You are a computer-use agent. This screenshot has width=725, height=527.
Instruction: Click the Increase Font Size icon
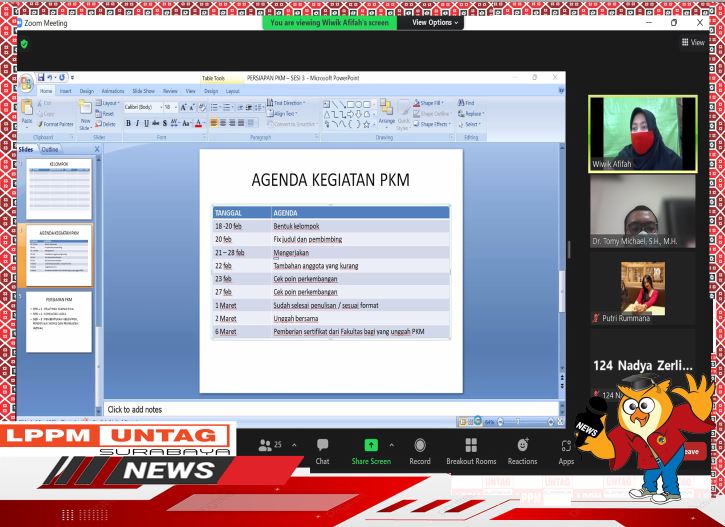[184, 107]
